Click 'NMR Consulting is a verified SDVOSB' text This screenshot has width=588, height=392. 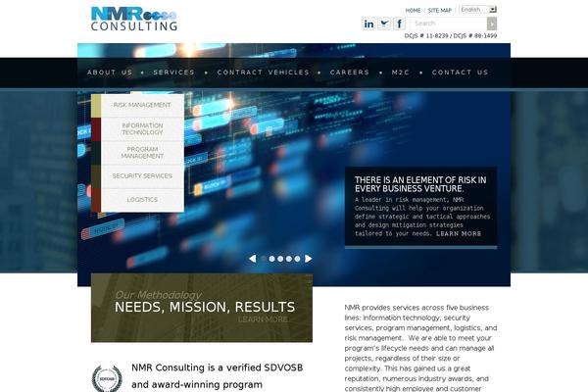click(218, 367)
